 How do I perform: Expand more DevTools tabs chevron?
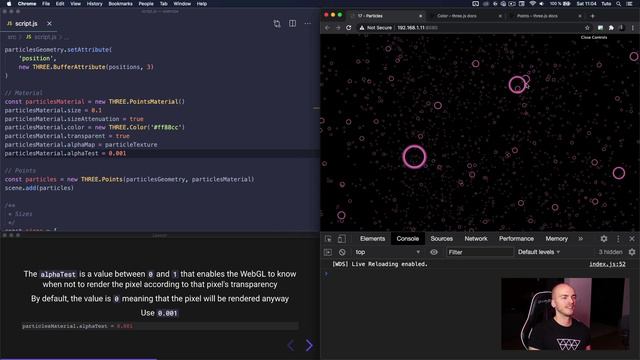[x=580, y=239]
